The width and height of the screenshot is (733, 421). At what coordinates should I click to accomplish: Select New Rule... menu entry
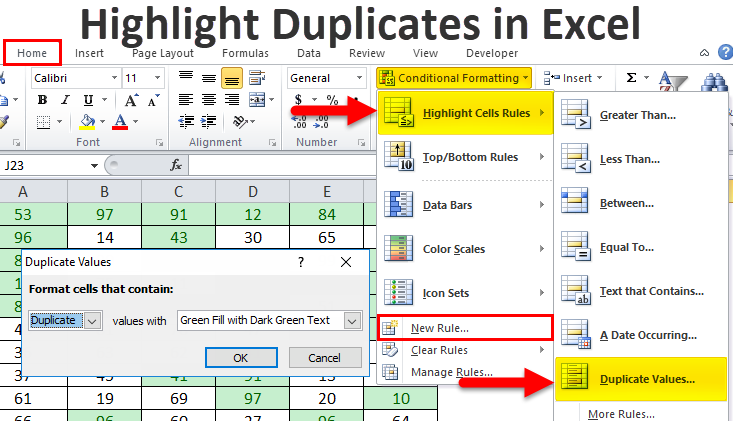tap(465, 328)
